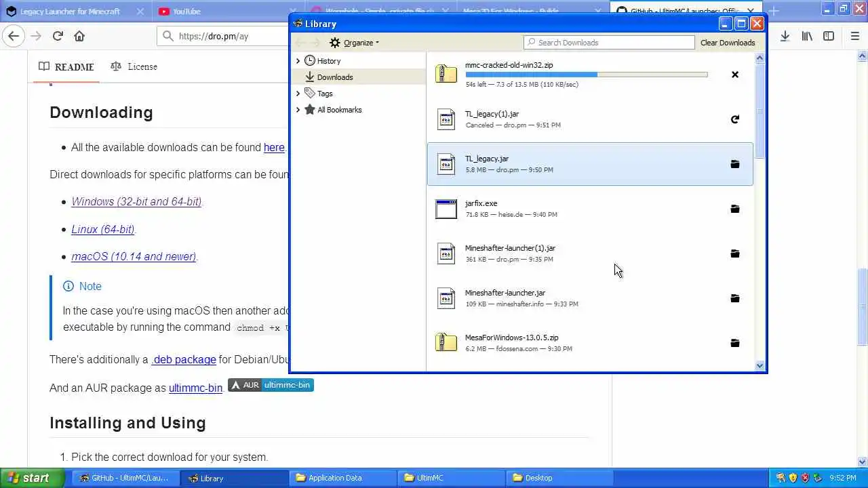Image resolution: width=868 pixels, height=488 pixels.
Task: Click the TL_legacy(1).jar file icon
Action: pyautogui.click(x=446, y=119)
